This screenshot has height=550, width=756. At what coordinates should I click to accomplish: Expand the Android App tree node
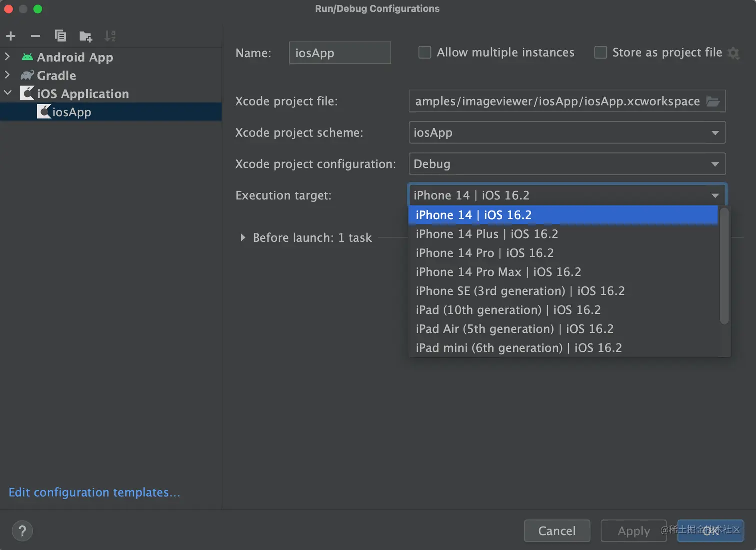pyautogui.click(x=7, y=57)
